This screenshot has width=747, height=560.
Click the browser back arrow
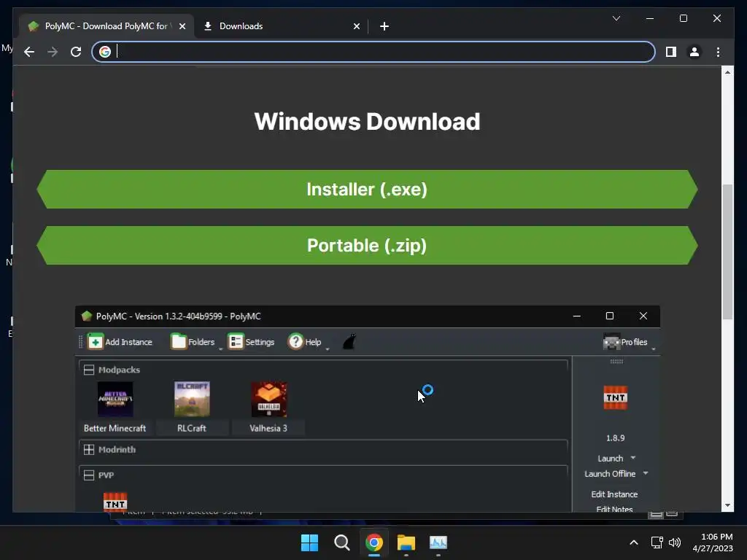(29, 52)
